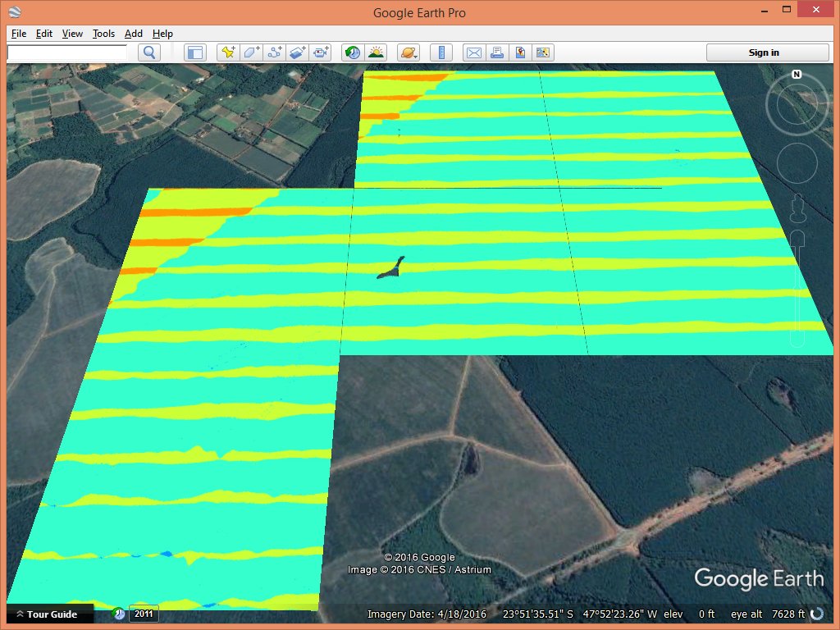
Task: Record a tour with the camera icon
Action: (321, 52)
